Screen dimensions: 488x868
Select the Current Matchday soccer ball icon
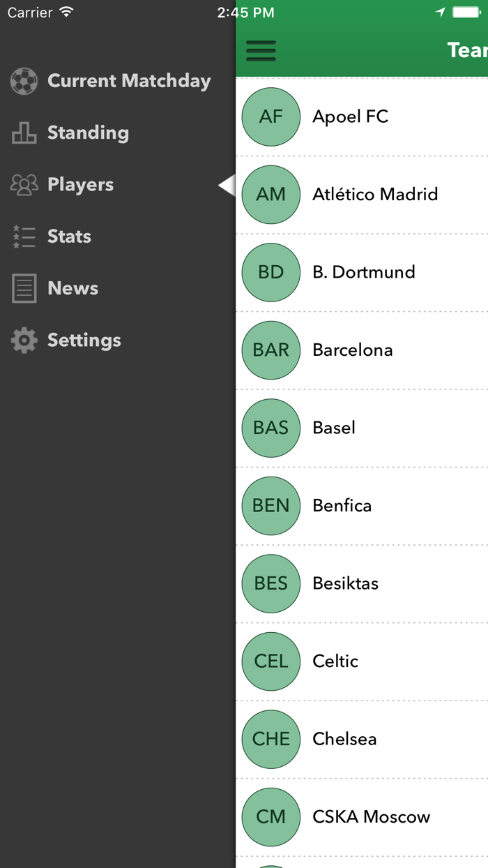24,81
